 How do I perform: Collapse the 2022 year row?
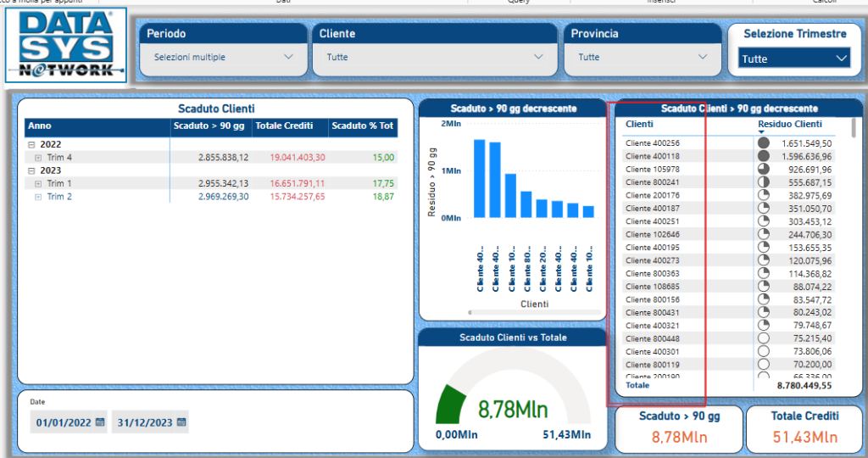pyautogui.click(x=31, y=145)
